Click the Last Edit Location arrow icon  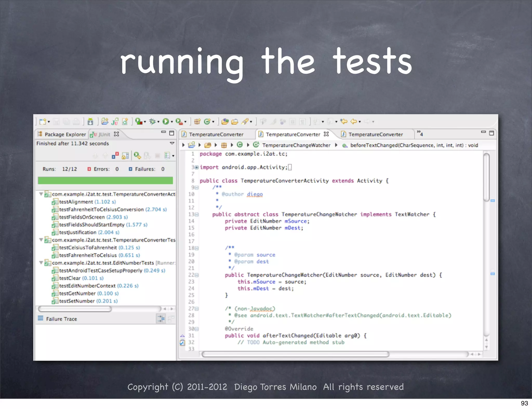344,121
